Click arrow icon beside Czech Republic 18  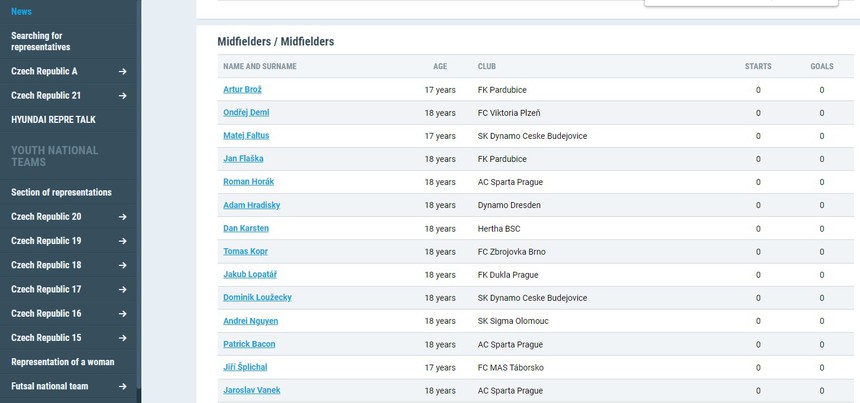[122, 265]
